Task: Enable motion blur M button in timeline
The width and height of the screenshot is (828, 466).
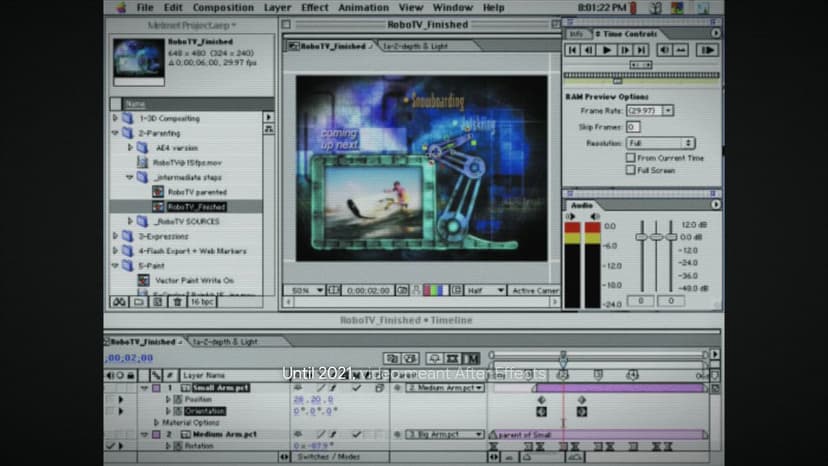Action: click(472, 359)
